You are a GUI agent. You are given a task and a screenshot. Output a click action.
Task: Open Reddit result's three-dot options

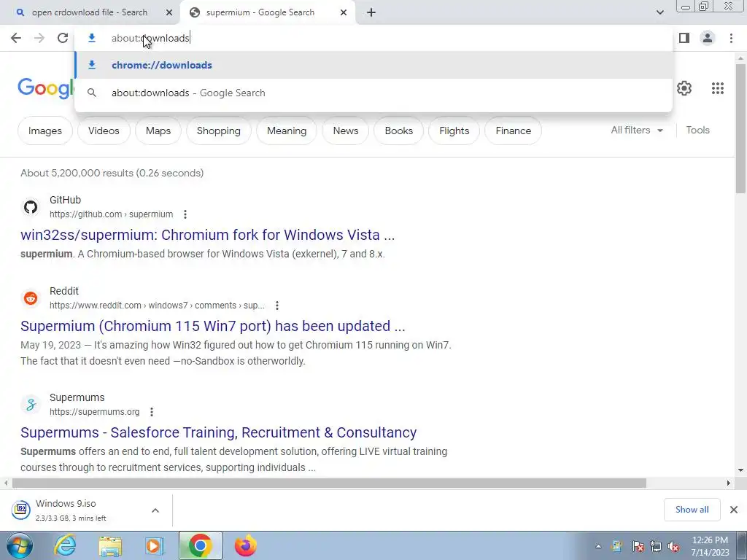(276, 306)
